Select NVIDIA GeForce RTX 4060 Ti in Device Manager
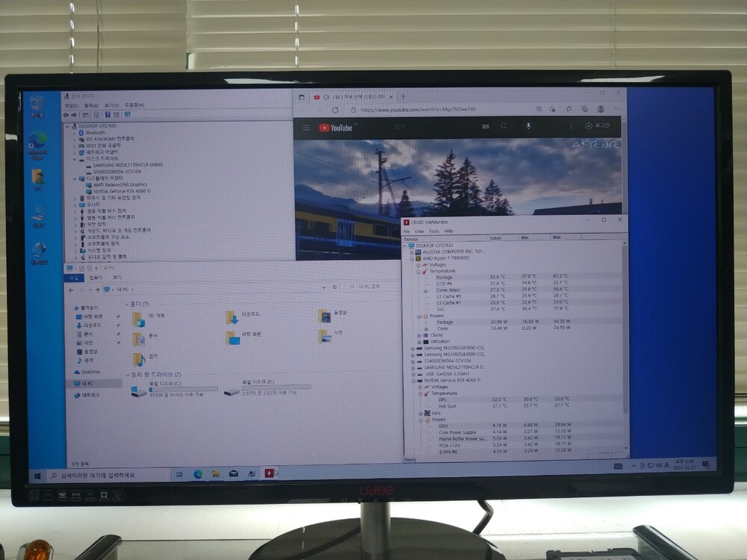The image size is (747, 560). [121, 191]
